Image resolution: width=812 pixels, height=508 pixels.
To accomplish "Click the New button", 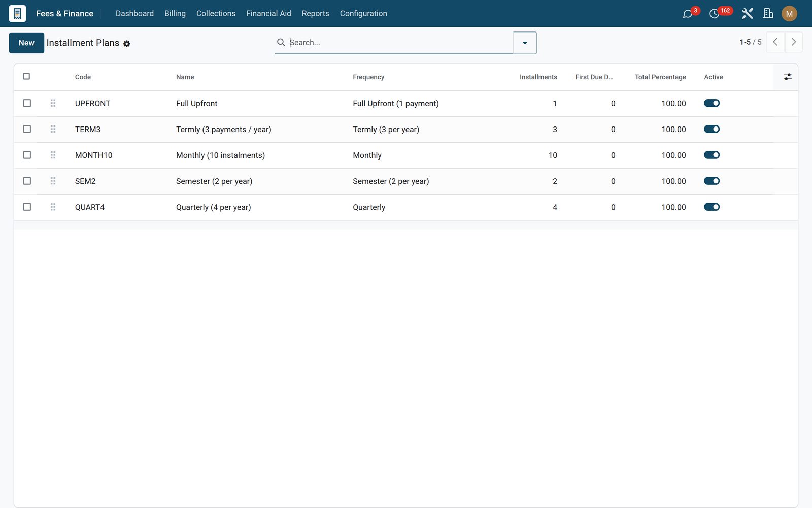I will pyautogui.click(x=26, y=43).
